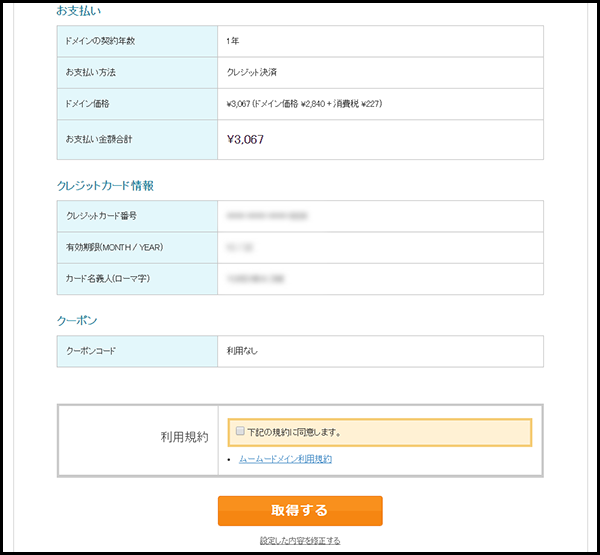600x555 pixels.
Task: Click the 利用なし coupon value
Action: tap(243, 351)
